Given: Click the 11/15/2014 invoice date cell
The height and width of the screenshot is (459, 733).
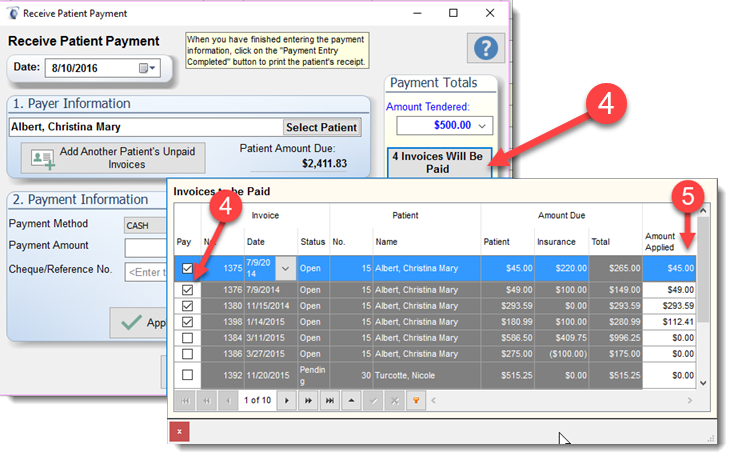Looking at the screenshot, I should point(271,306).
